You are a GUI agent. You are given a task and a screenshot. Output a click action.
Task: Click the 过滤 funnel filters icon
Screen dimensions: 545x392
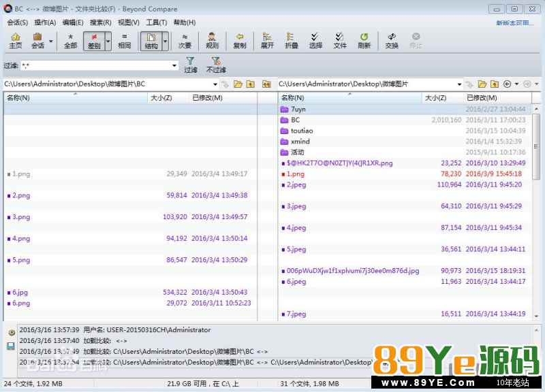pyautogui.click(x=190, y=65)
